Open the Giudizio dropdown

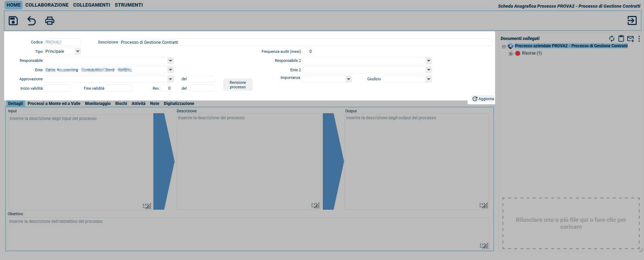click(428, 79)
